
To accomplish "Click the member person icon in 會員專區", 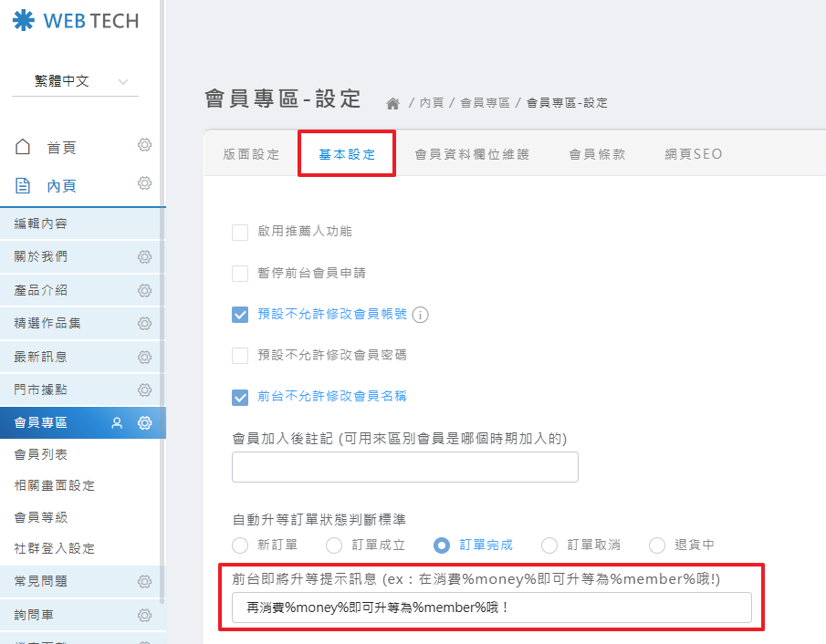I will (117, 423).
